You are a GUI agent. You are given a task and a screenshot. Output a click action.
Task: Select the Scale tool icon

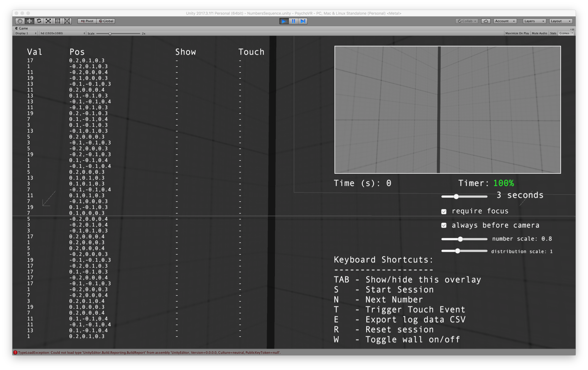(48, 21)
